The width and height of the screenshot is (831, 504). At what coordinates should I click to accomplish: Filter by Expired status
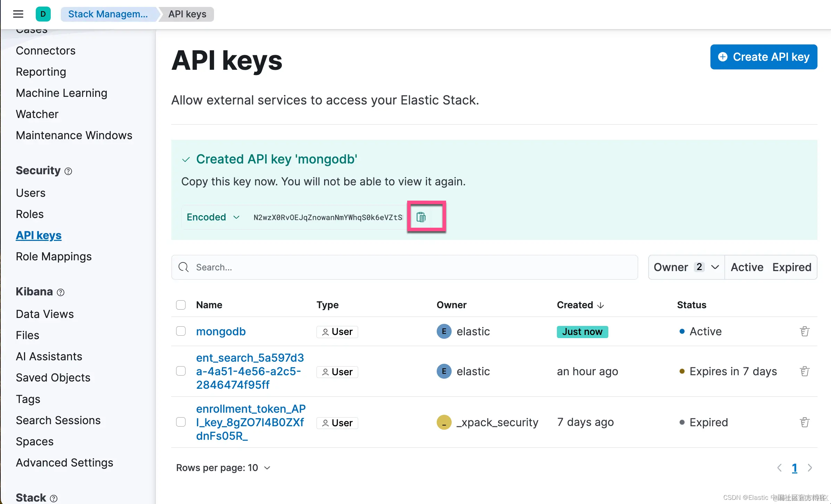(x=792, y=267)
